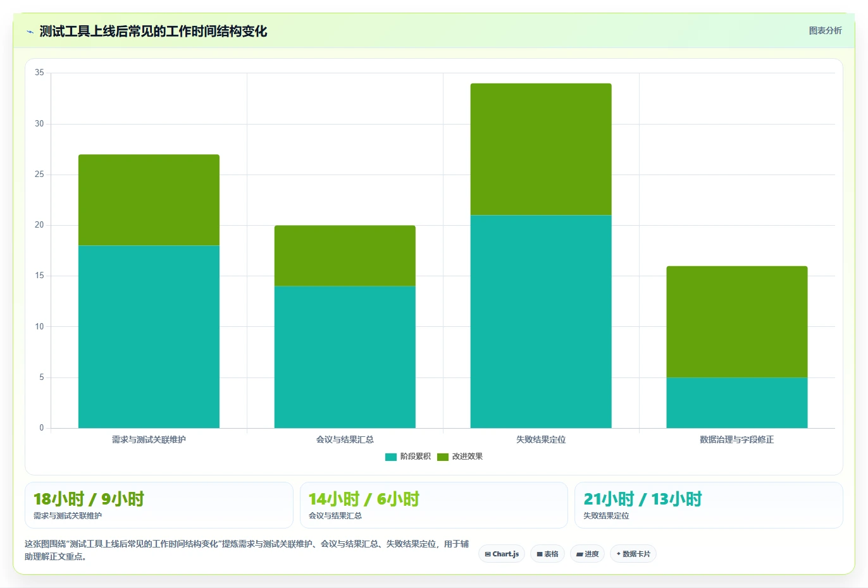Screen dimensions: 868x588
Task: Click the 14小时 / 6小时 stat card value
Action: coord(364,499)
